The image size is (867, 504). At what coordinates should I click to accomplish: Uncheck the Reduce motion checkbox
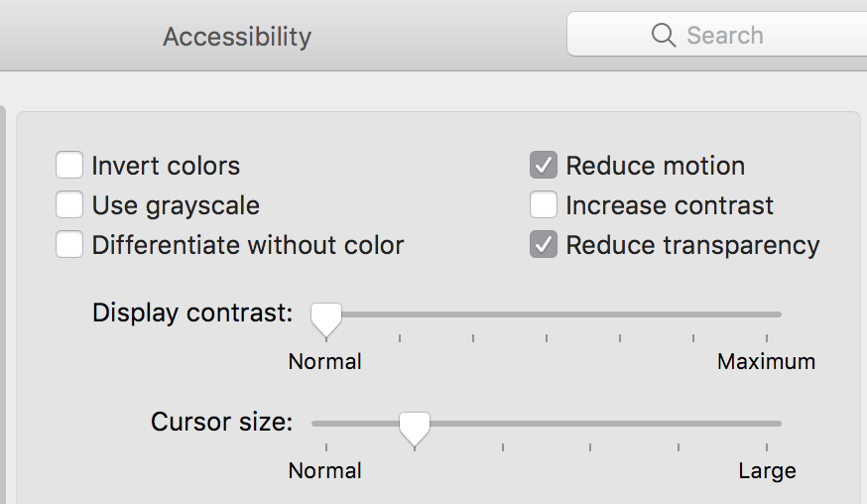pyautogui.click(x=544, y=166)
